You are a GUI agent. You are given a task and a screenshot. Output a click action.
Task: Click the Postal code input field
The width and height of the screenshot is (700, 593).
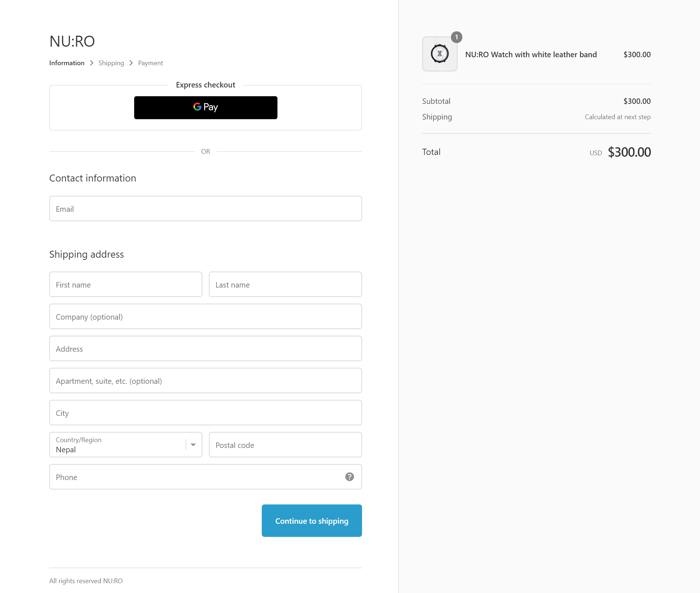[285, 445]
